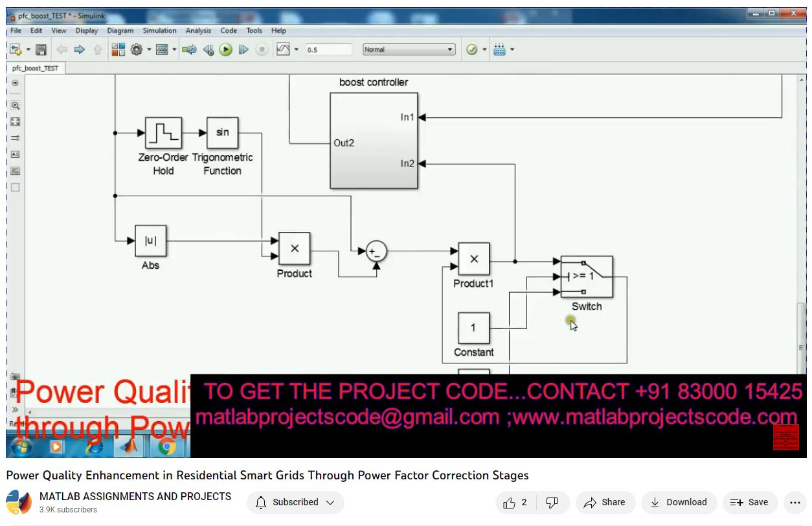Click the simulation stop time field
Image resolution: width=812 pixels, height=526 pixels.
tap(328, 50)
